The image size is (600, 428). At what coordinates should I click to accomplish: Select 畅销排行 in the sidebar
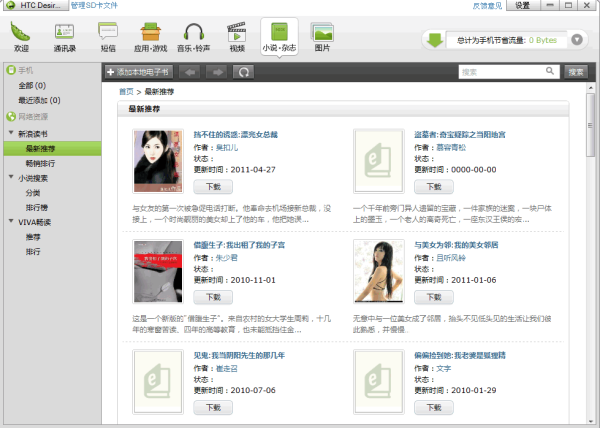[40, 163]
